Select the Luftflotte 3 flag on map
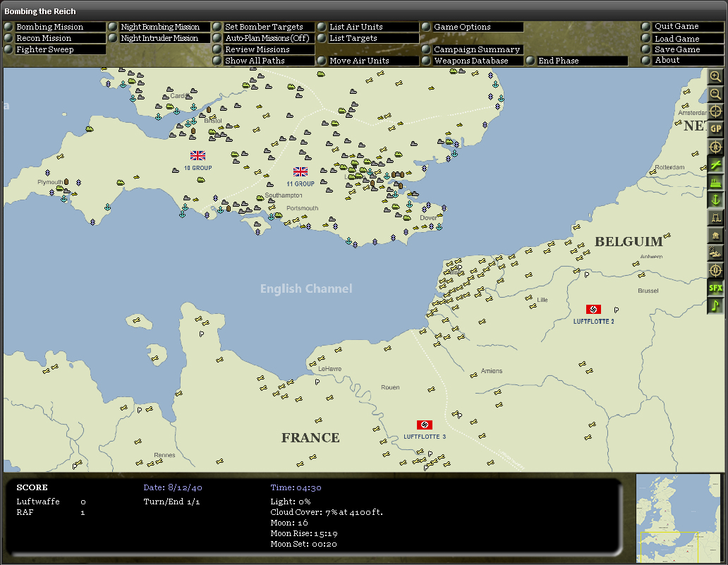728x565 pixels. point(425,425)
